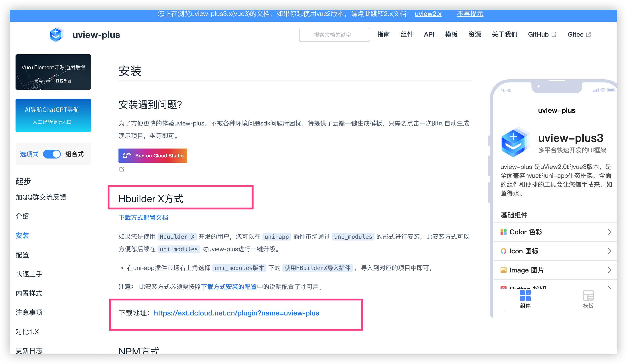Open the Vue+Element开源通用后台 banner thumbnail
This screenshot has height=364, width=627.
pyautogui.click(x=53, y=72)
